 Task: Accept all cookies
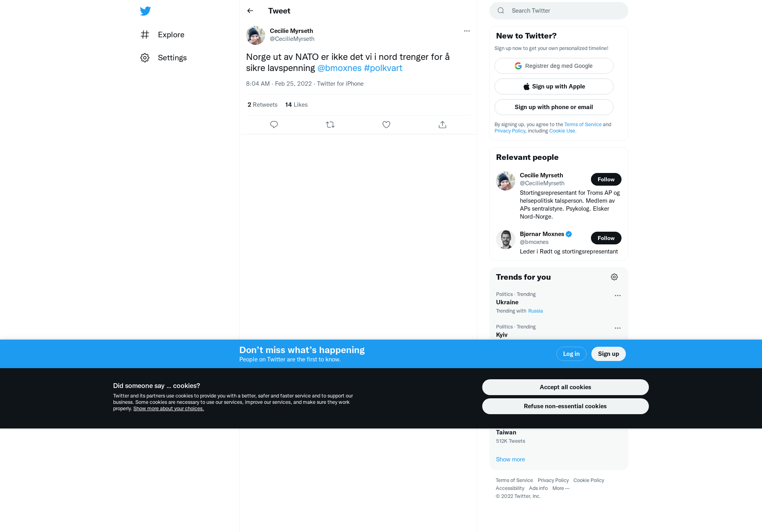click(565, 387)
